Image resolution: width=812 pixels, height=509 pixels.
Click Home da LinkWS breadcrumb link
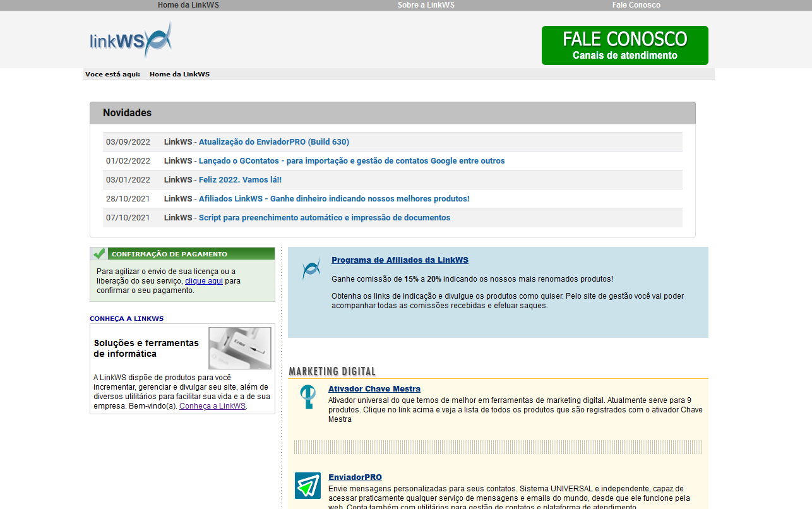pos(179,74)
